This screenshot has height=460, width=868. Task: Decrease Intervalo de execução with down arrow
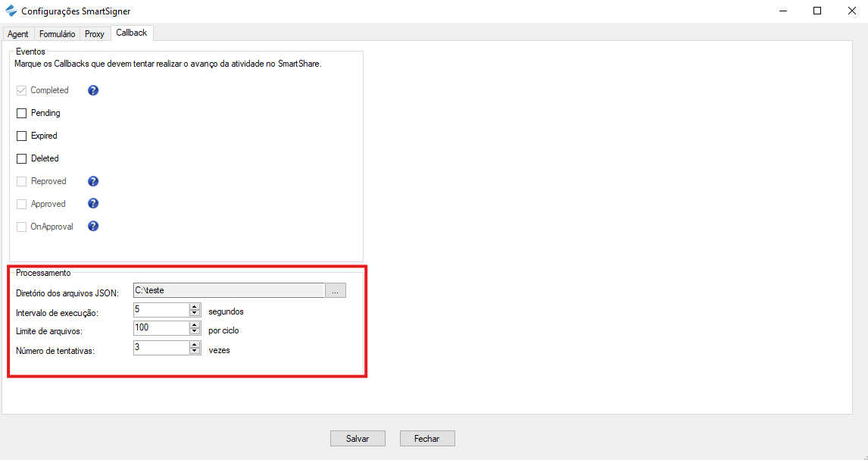(195, 313)
